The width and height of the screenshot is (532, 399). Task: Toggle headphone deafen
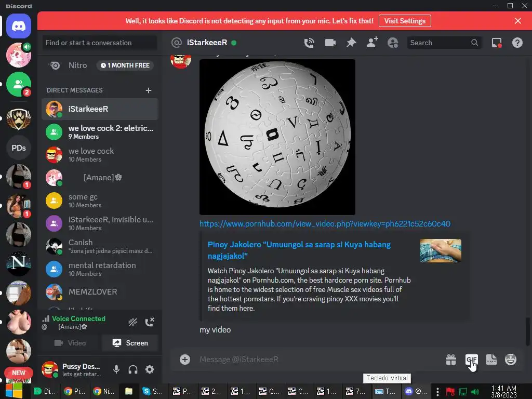pos(133,369)
